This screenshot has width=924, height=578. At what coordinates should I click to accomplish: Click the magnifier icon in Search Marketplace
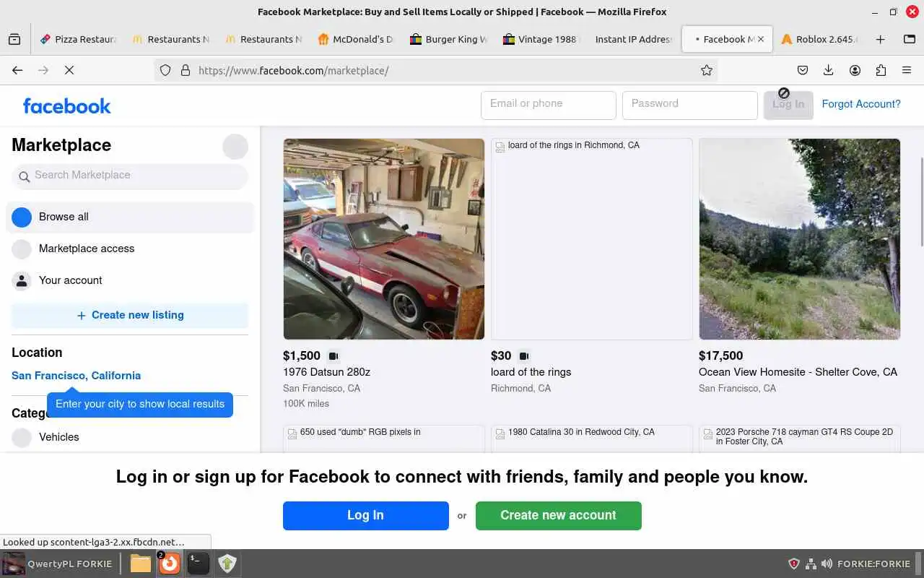click(x=24, y=176)
